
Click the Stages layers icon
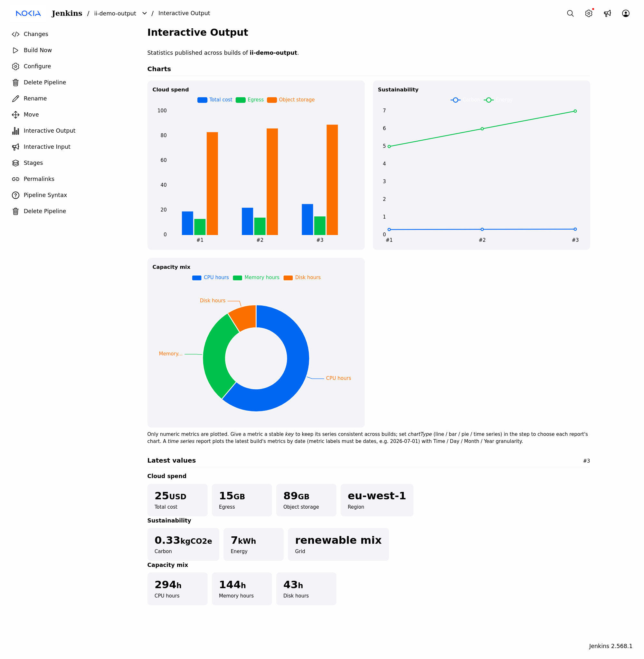click(15, 163)
